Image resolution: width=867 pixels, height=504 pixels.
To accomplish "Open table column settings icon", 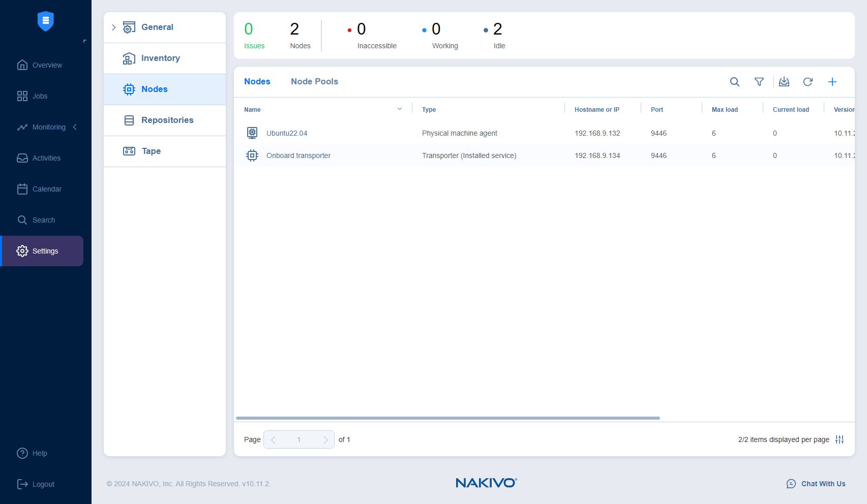I will click(839, 439).
